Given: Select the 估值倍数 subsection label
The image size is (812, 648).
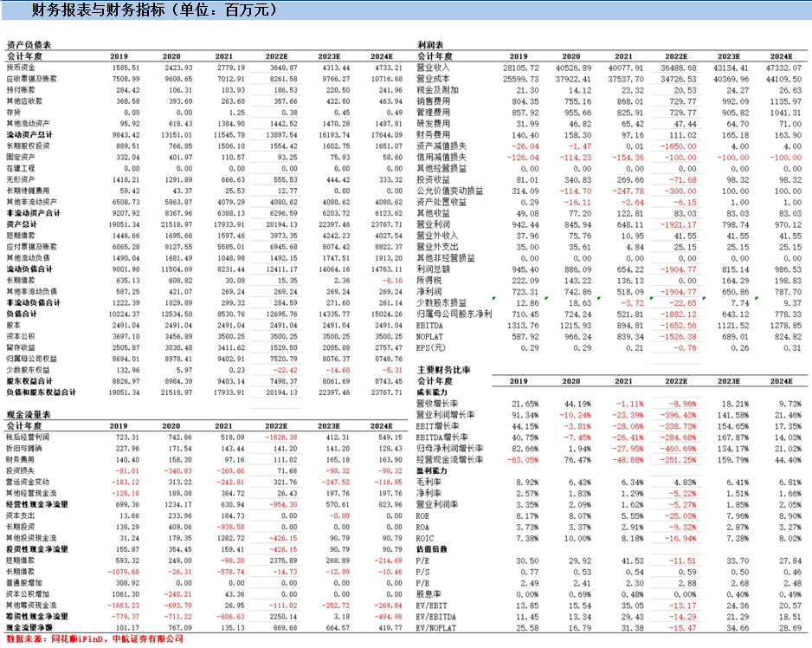Looking at the screenshot, I should [x=432, y=549].
